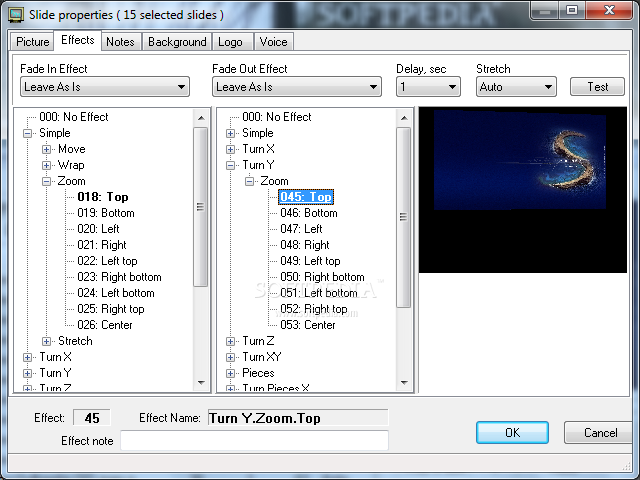Select 046: Bottom fade-out effect
The height and width of the screenshot is (480, 640).
coord(309,213)
